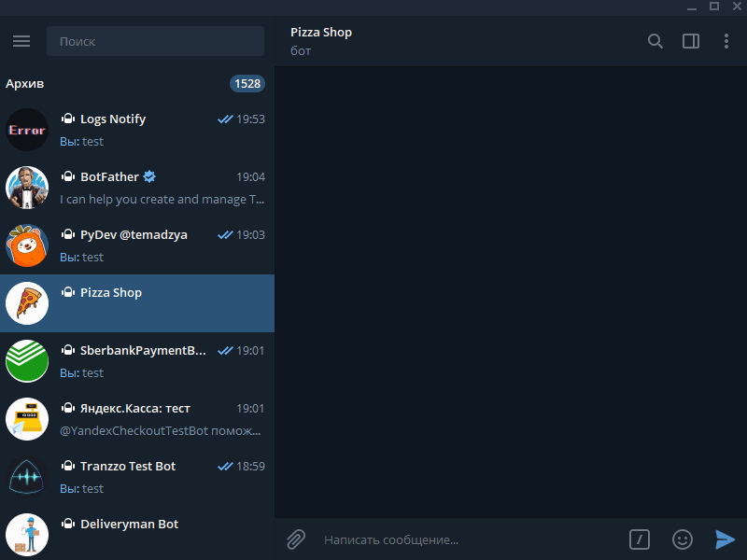Click the BotFather avatar picture
Image resolution: width=747 pixels, height=560 pixels.
click(27, 188)
